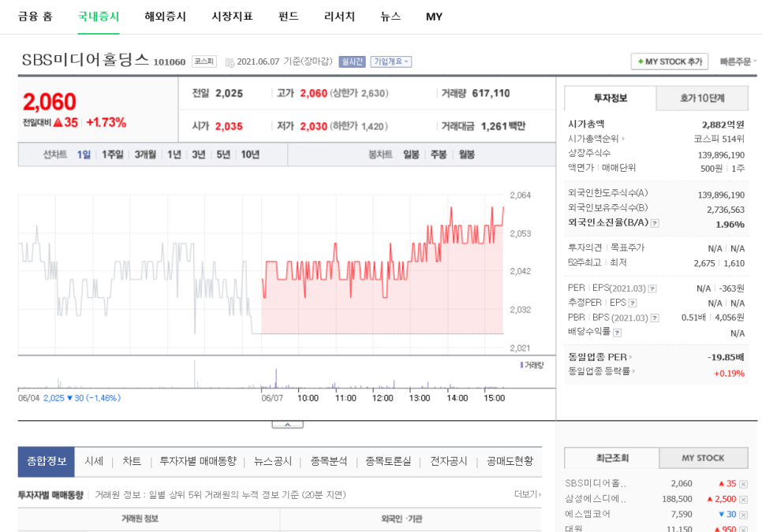Open the MY menu item

point(434,17)
